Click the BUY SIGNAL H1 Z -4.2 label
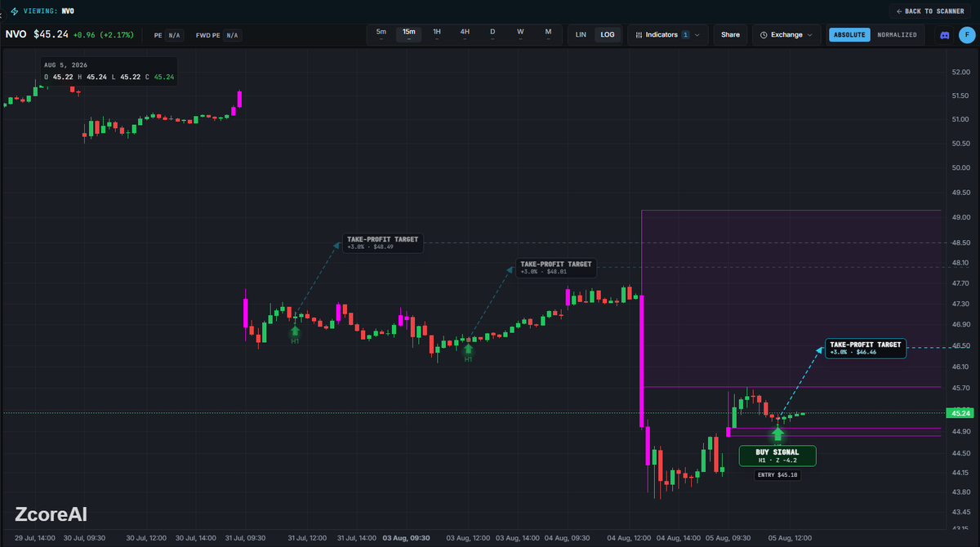 point(777,456)
